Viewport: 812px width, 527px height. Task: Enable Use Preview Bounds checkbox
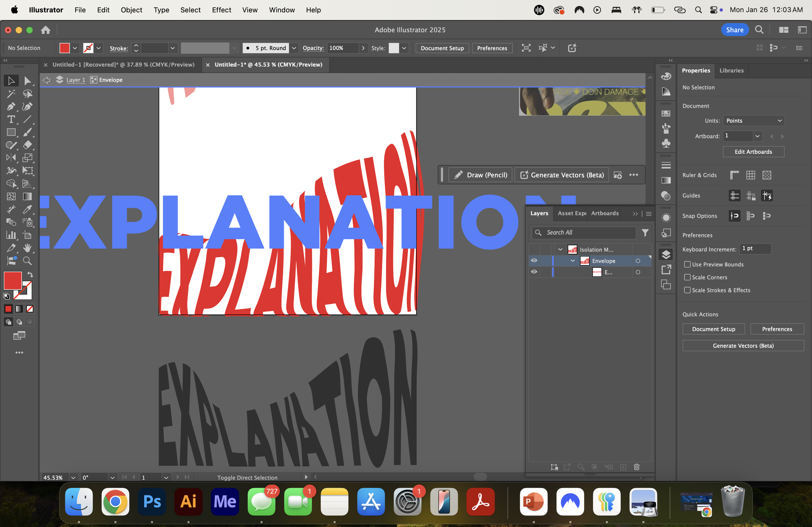(688, 264)
